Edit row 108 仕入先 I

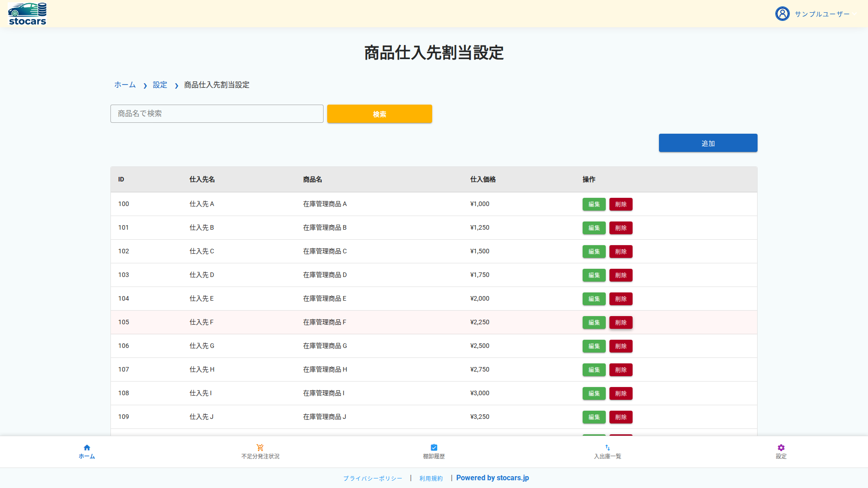click(594, 393)
